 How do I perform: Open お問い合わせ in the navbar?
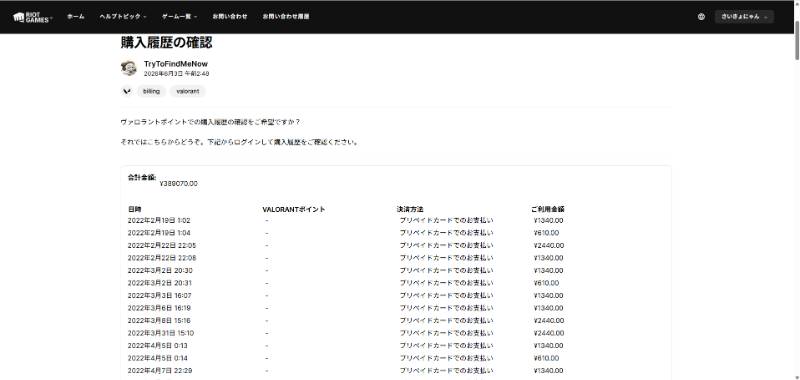tap(230, 16)
